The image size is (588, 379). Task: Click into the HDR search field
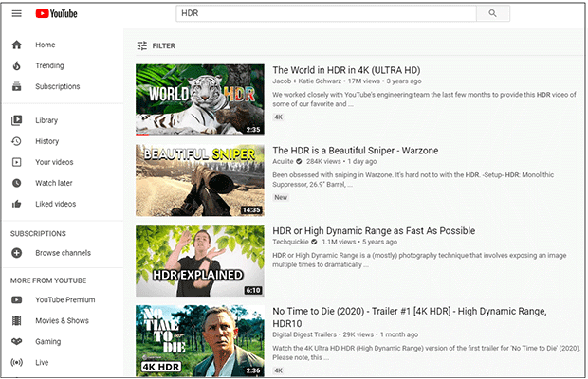tap(326, 13)
